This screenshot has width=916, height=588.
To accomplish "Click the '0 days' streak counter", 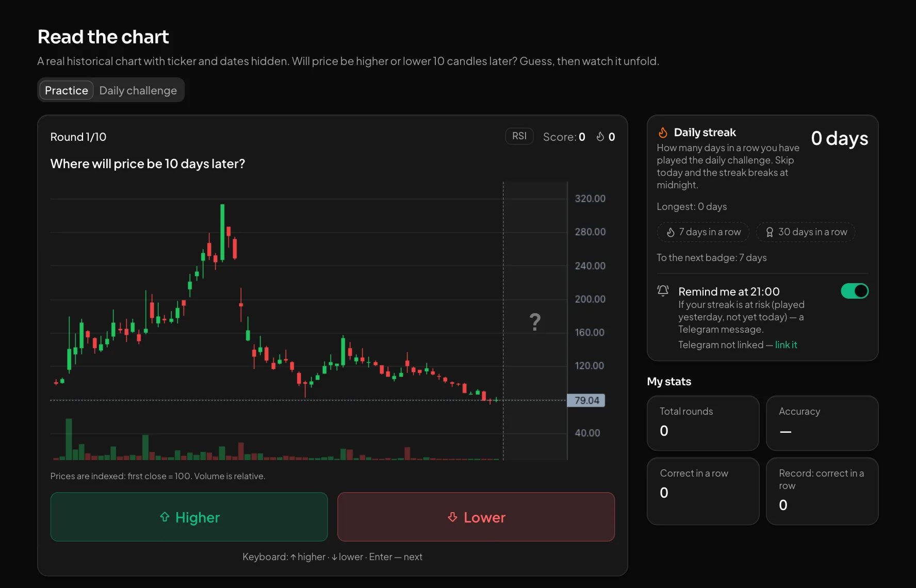I will (839, 138).
